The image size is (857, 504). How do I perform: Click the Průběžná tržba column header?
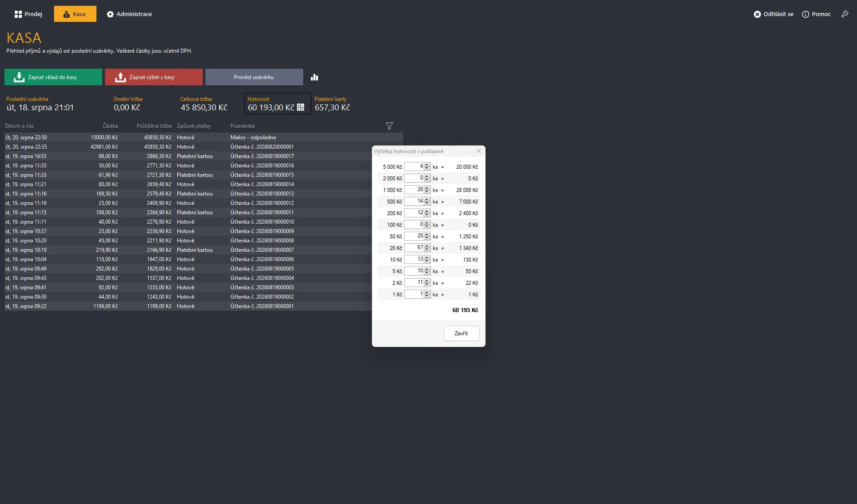(x=154, y=126)
